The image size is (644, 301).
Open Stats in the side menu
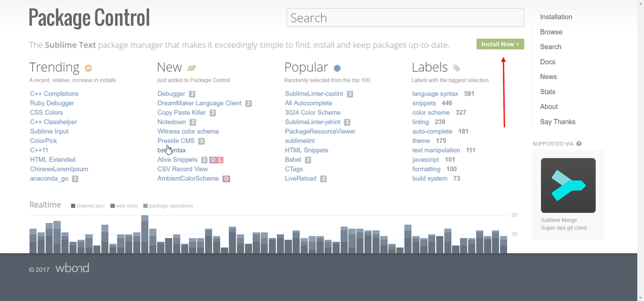(x=547, y=92)
